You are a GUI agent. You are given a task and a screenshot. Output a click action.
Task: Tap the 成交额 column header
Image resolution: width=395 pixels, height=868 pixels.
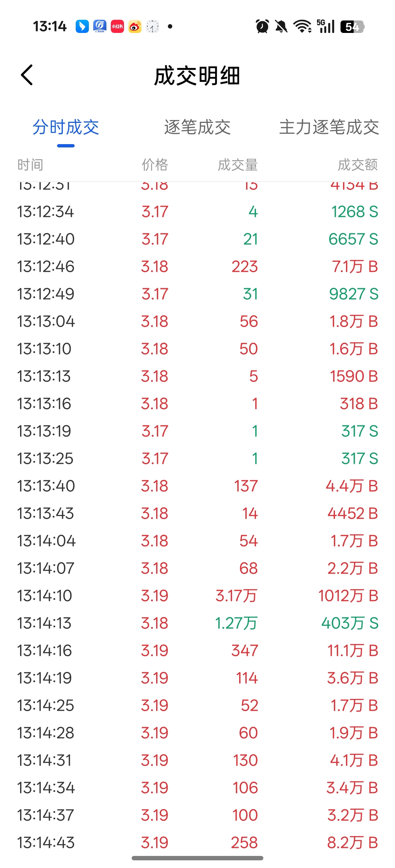(357, 165)
